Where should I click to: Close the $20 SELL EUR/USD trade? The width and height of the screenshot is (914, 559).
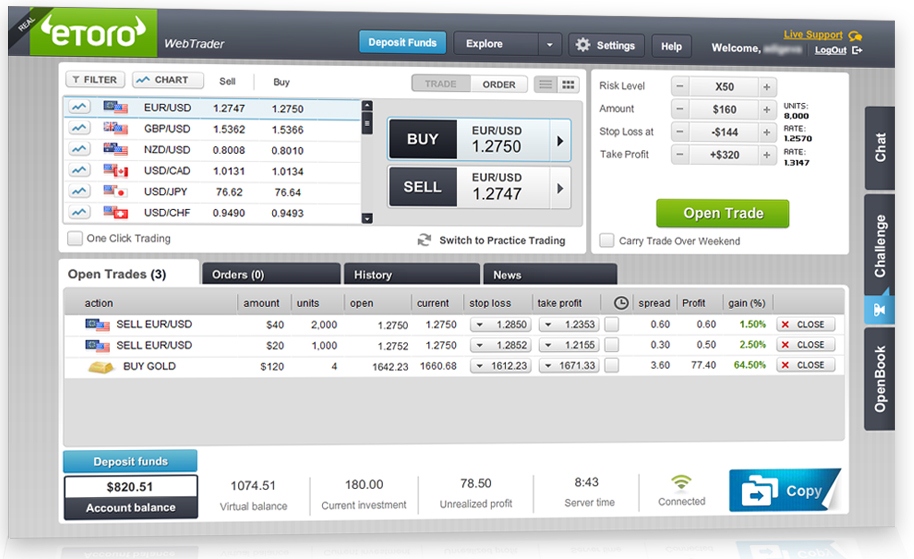pyautogui.click(x=806, y=344)
